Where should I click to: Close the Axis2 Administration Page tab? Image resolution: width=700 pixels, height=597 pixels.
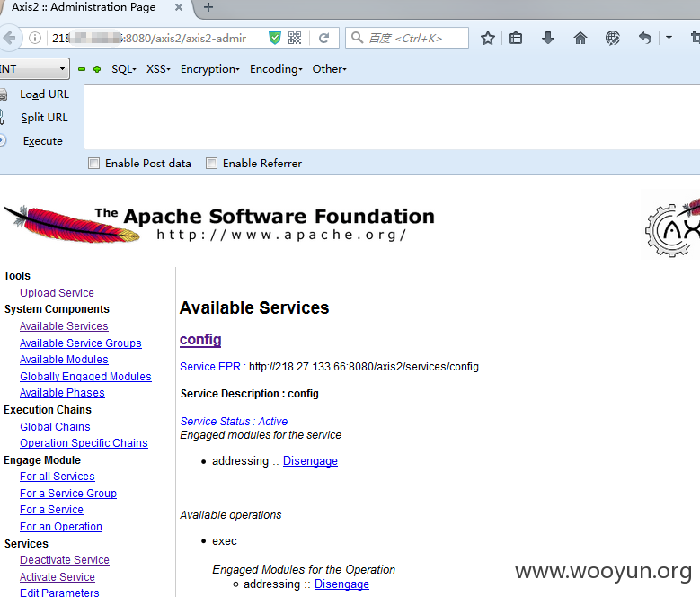[x=179, y=7]
